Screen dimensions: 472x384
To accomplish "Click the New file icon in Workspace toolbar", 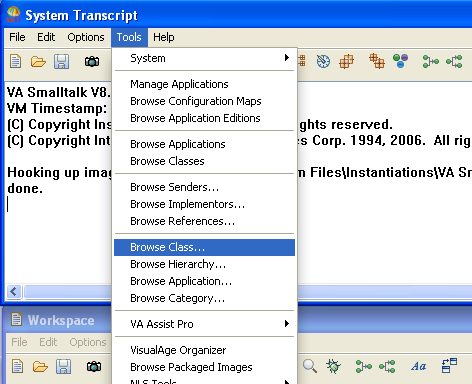I will click(x=17, y=366).
